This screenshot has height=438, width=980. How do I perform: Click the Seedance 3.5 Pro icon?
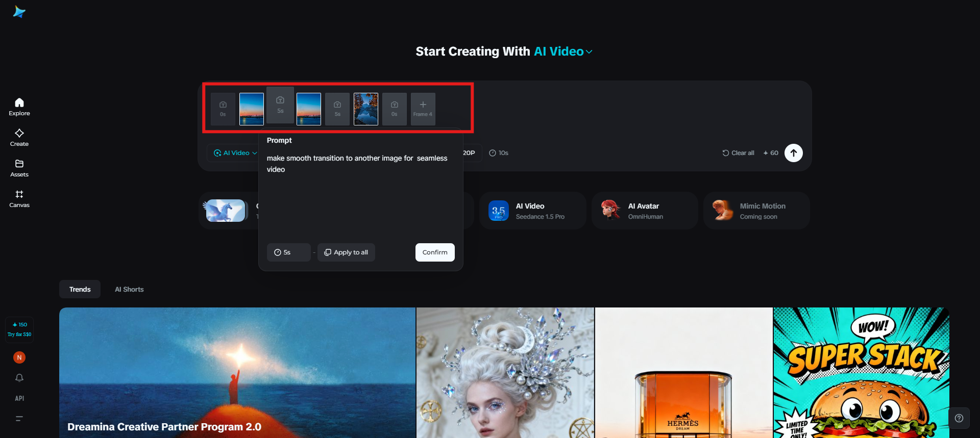click(499, 211)
